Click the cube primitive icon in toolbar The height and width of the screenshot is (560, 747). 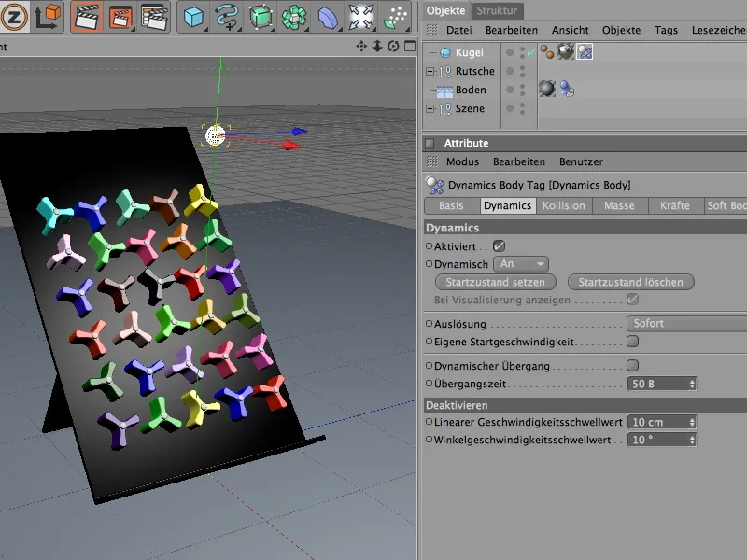coord(193,17)
